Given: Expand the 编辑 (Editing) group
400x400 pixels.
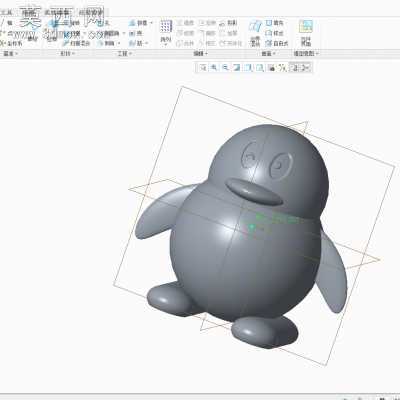Looking at the screenshot, I should (x=201, y=53).
